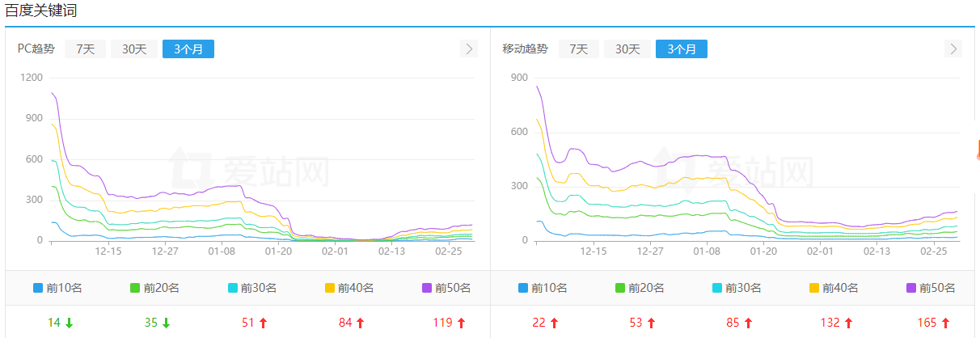The image size is (980, 338).
Task: Click cyan 前30名 swatch in mobile legend
Action: 718,288
